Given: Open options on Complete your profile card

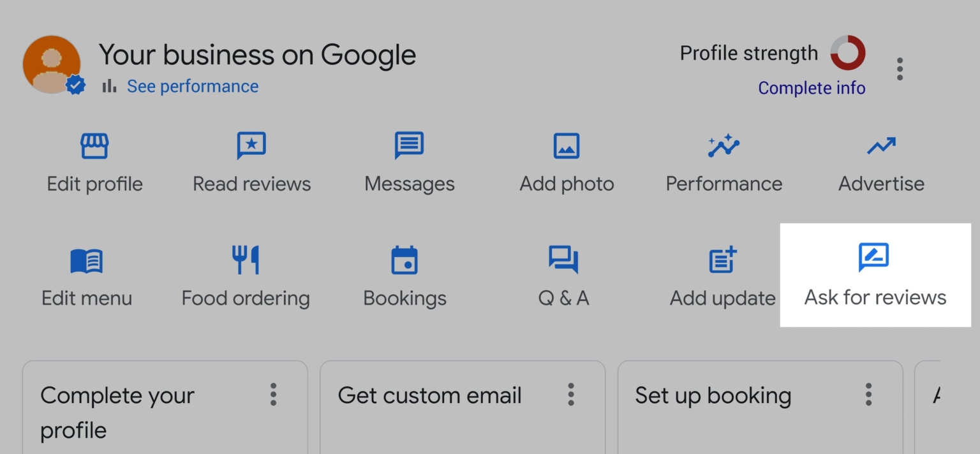Looking at the screenshot, I should (273, 395).
